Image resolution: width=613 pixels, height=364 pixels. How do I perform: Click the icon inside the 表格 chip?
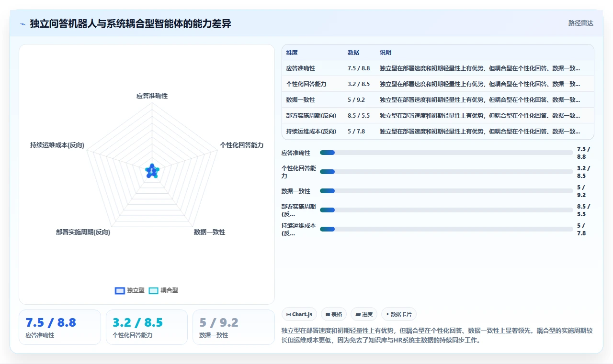point(328,314)
